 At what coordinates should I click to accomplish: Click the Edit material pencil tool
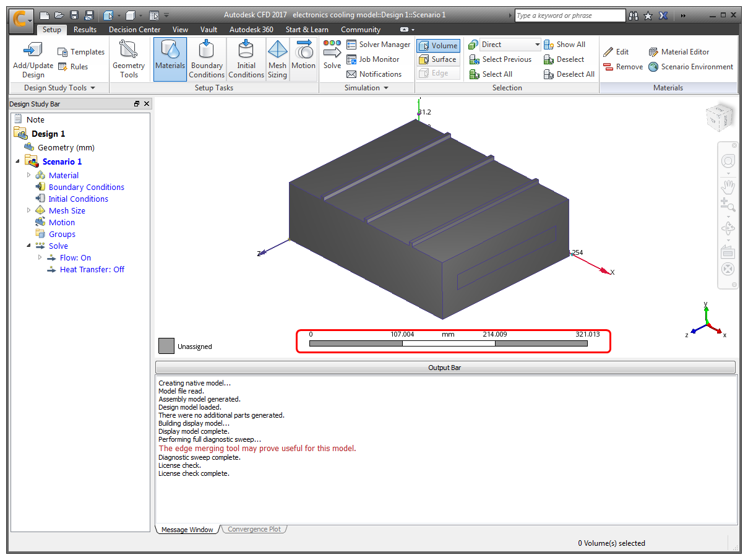(616, 52)
